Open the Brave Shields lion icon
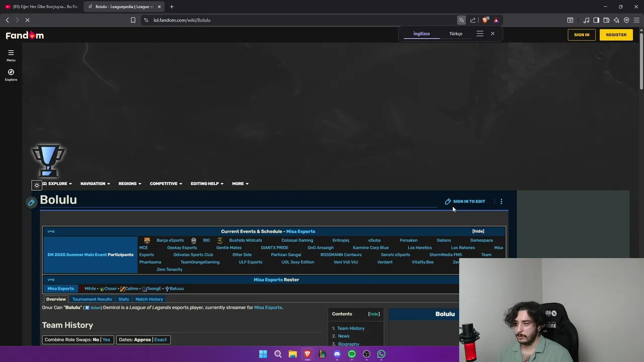The width and height of the screenshot is (644, 362). point(485,20)
